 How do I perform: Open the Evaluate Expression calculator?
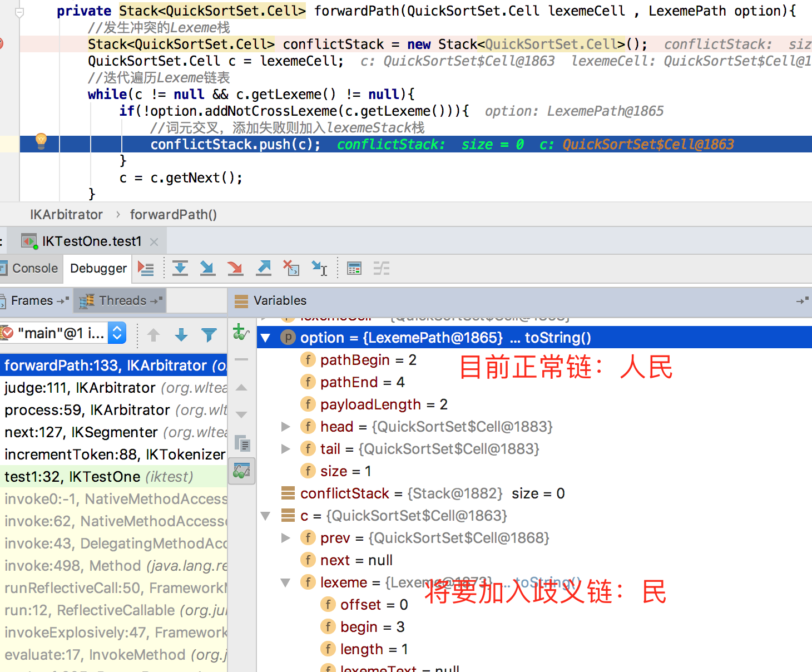coord(354,269)
